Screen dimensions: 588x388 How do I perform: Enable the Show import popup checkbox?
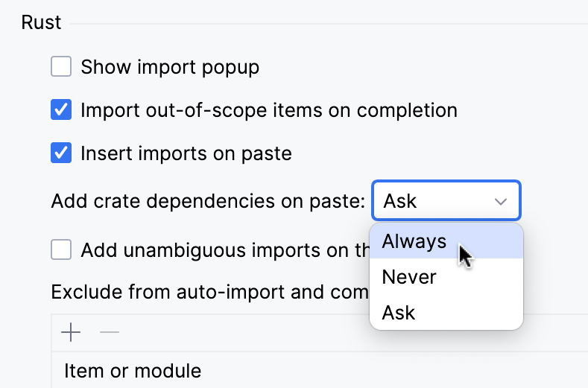pyautogui.click(x=61, y=67)
